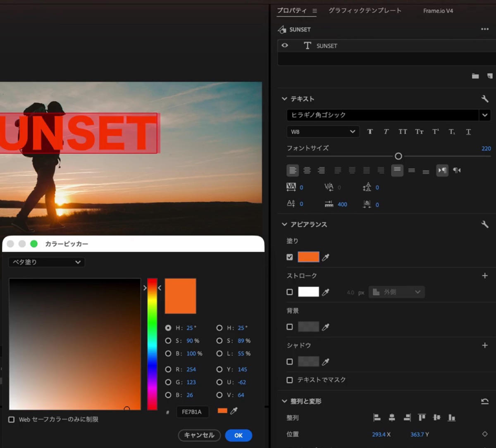Add another stroke with the plus icon

pos(485,276)
